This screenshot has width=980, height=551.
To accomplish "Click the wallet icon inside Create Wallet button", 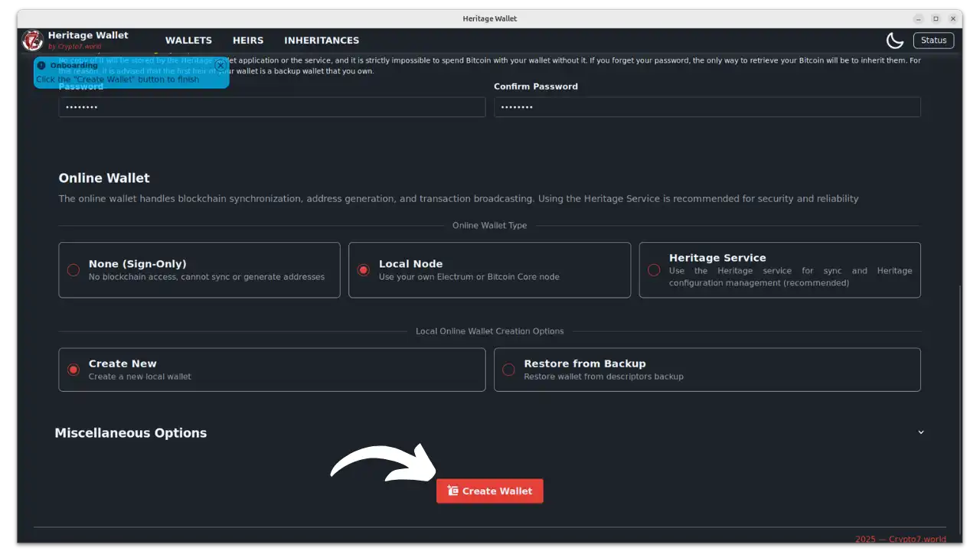I will click(452, 491).
